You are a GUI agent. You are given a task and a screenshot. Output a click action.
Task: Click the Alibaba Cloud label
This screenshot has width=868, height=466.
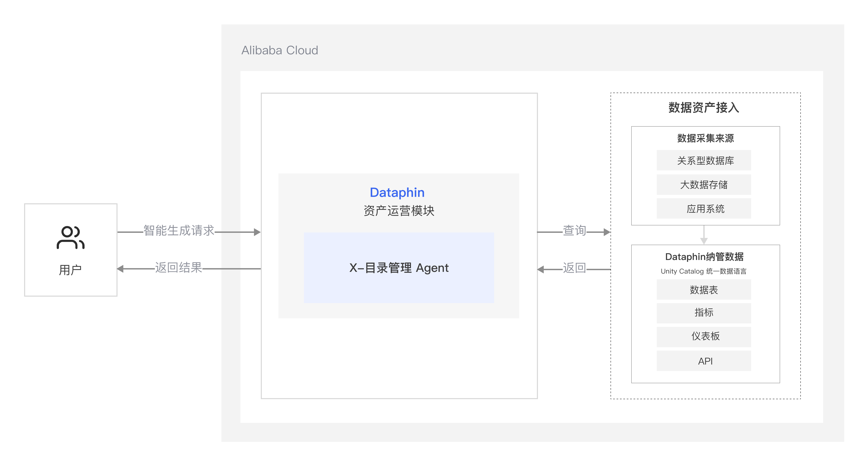[280, 51]
